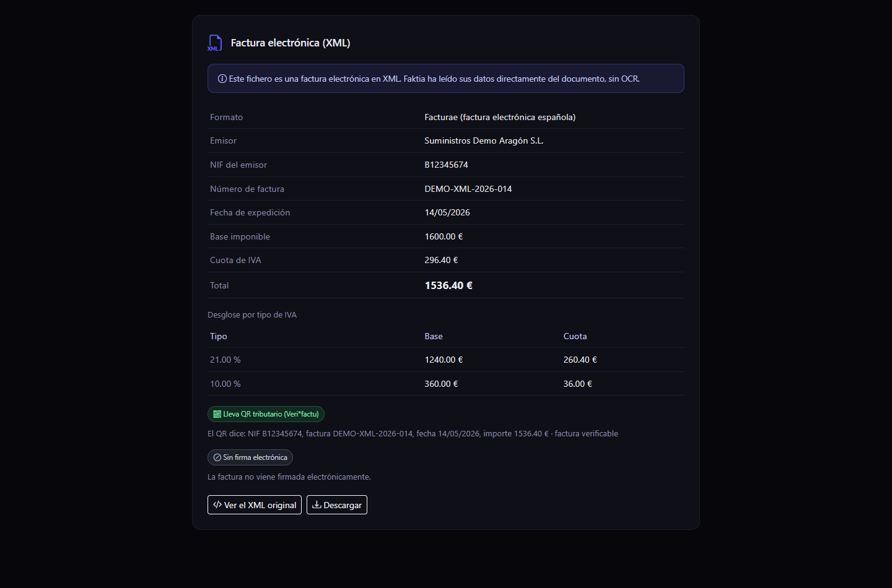This screenshot has width=892, height=588.
Task: Click the 'NIF del emisor' label
Action: pos(238,165)
